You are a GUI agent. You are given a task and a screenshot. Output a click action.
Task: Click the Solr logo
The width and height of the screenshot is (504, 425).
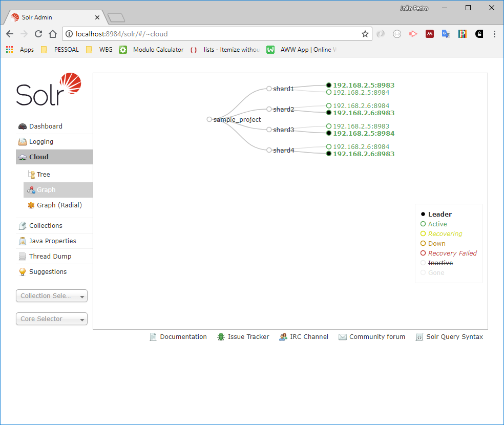pos(49,89)
